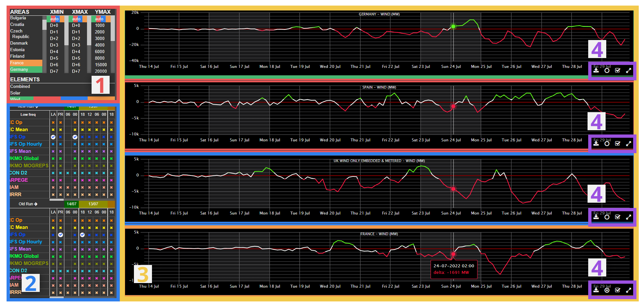Set XMIN to D+5
644x307 pixels.
54,58
